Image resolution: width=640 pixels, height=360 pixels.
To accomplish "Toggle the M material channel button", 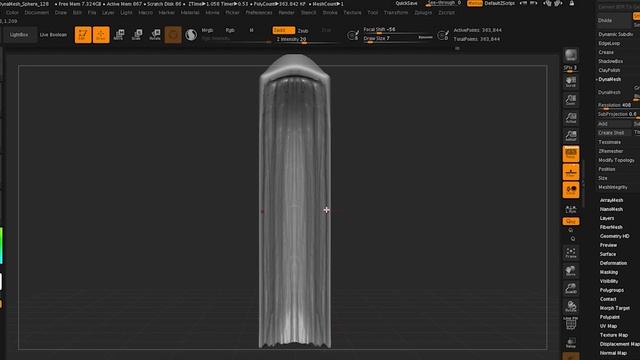I will pos(251,30).
